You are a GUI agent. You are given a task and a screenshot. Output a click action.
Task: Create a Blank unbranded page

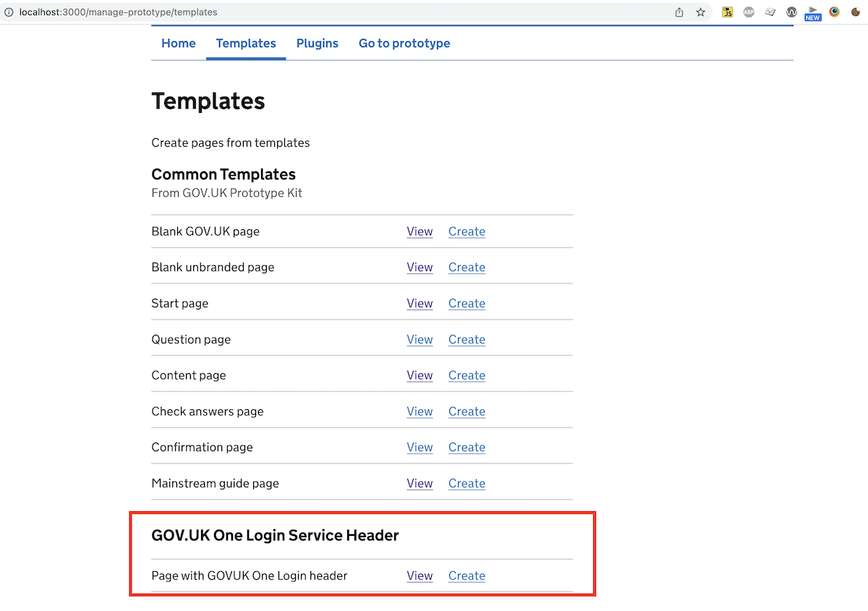(467, 267)
